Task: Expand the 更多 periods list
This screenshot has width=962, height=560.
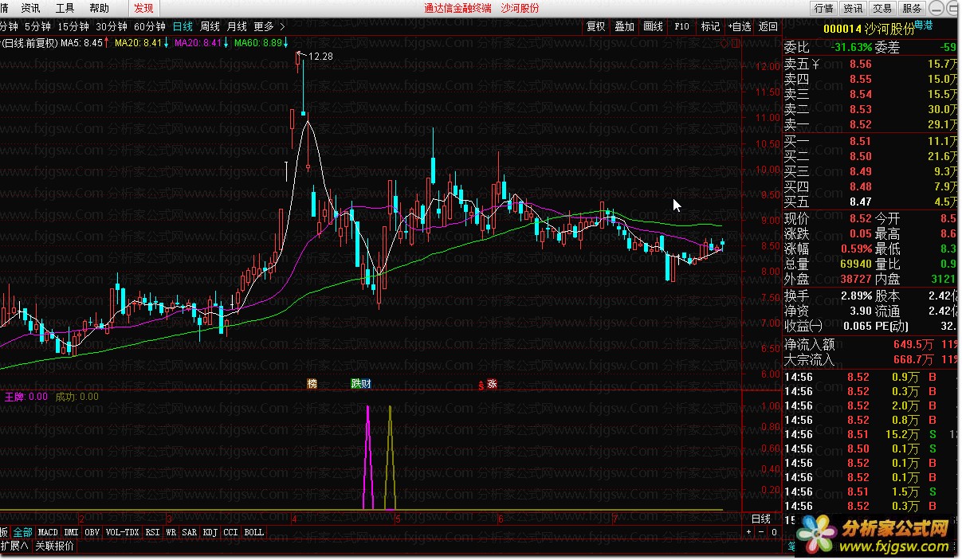Action: [267, 26]
